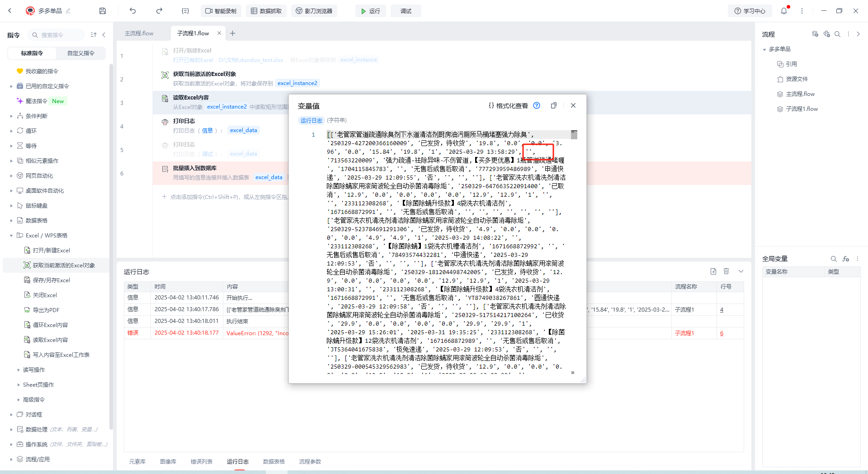This screenshot has height=474, width=868.
Task: Search global variables magnifier icon
Action: pyautogui.click(x=834, y=259)
